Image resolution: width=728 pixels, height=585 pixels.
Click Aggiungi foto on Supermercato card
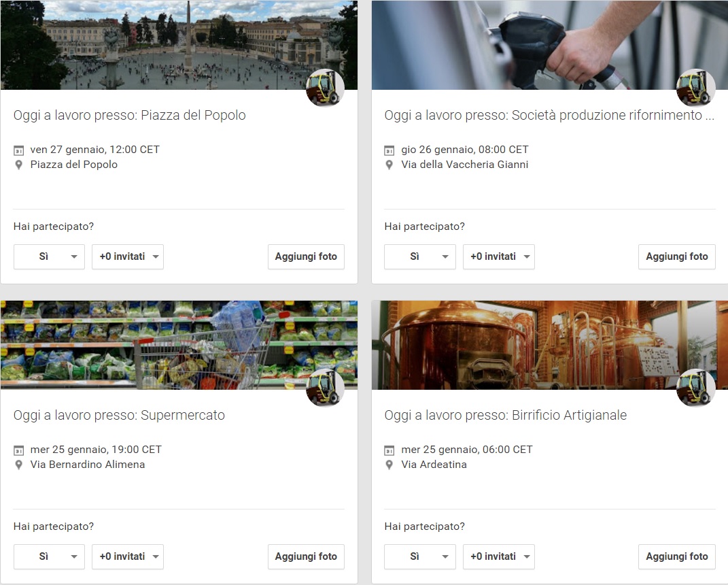point(306,556)
